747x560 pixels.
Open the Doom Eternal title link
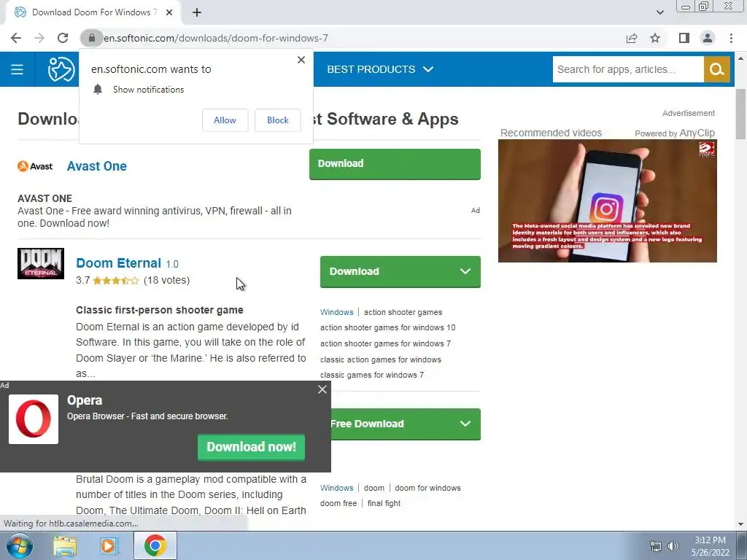[x=119, y=262]
